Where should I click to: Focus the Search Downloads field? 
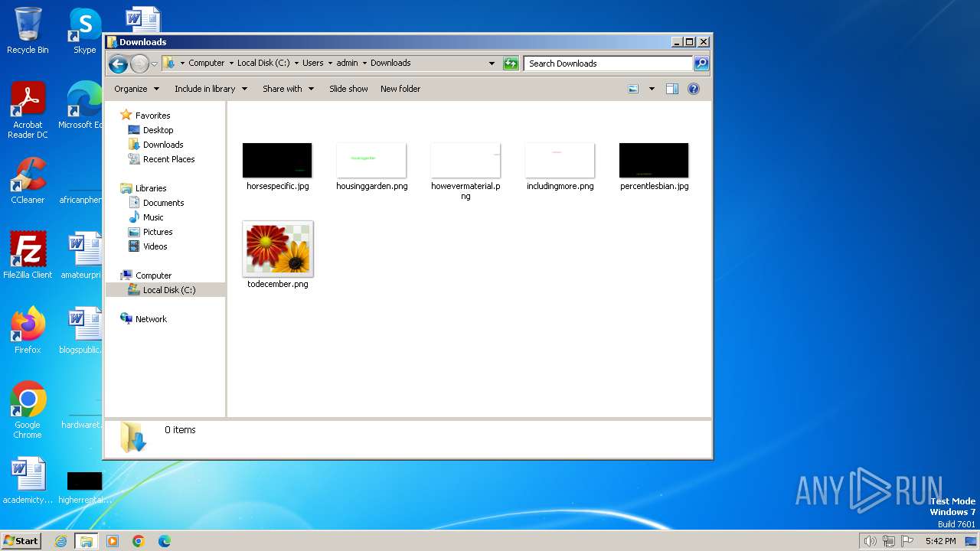609,64
